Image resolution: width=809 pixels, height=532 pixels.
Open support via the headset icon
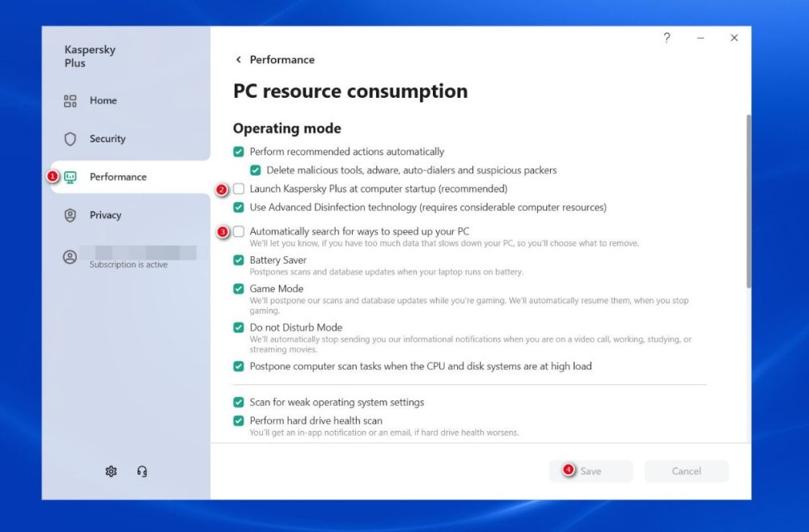point(142,471)
